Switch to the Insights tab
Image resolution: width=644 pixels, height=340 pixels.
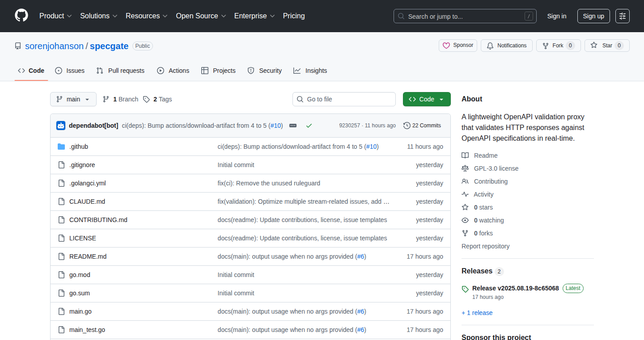pos(310,71)
